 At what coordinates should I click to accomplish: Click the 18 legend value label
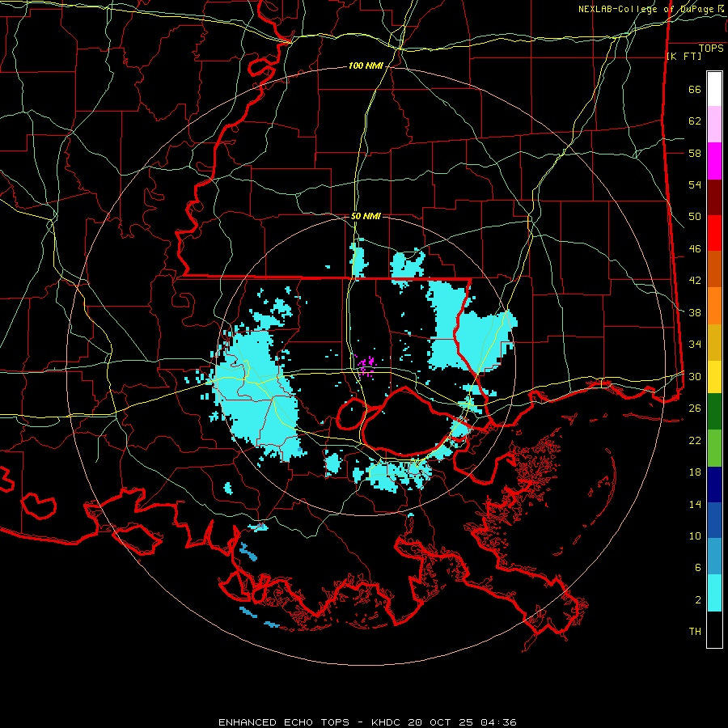[695, 472]
